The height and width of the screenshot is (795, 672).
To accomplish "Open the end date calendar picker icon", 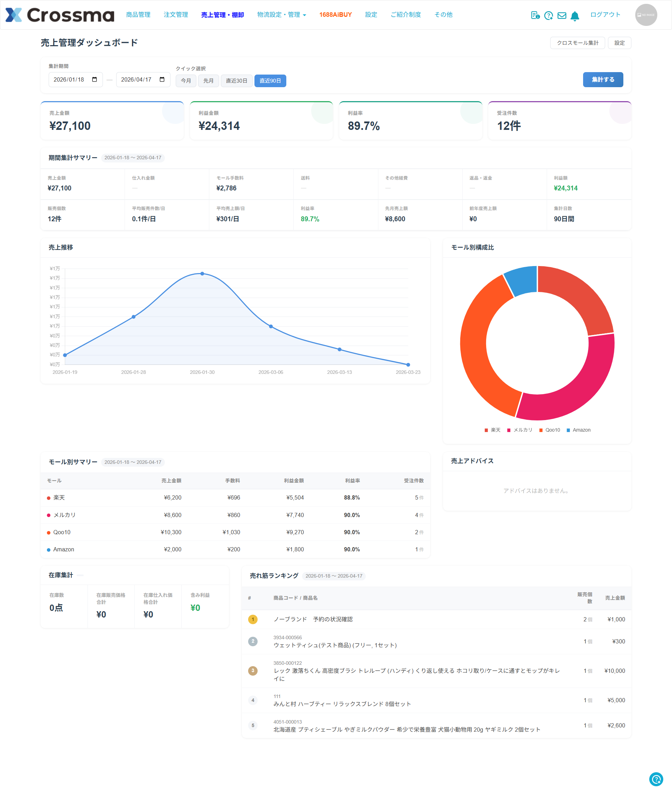I will click(x=162, y=79).
